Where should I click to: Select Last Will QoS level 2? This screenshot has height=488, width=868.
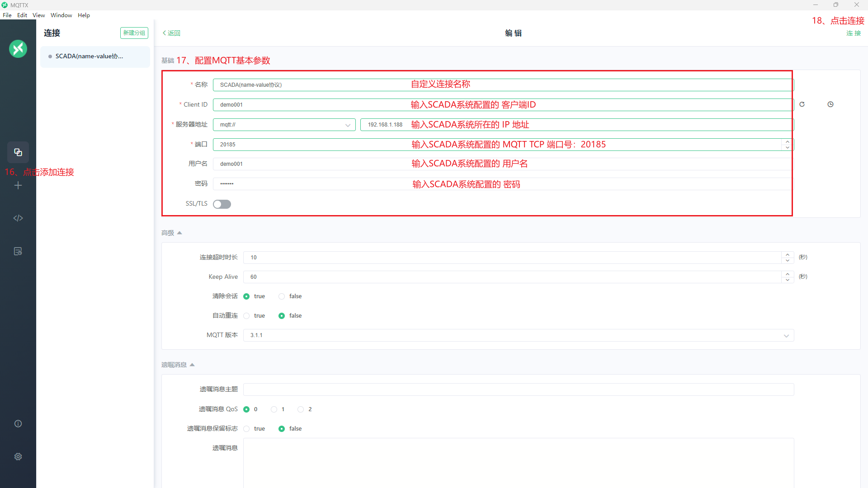(x=301, y=409)
